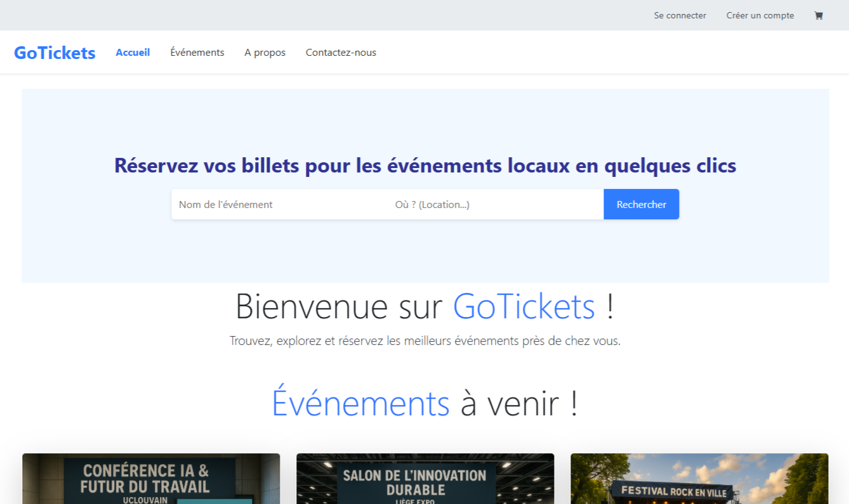Screen dimensions: 849x504
Task: Open the Festival Rock en Ville card
Action: coord(699,479)
